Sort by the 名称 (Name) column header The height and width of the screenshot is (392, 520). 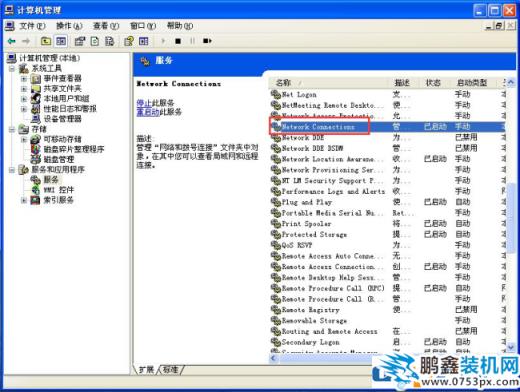click(x=329, y=82)
